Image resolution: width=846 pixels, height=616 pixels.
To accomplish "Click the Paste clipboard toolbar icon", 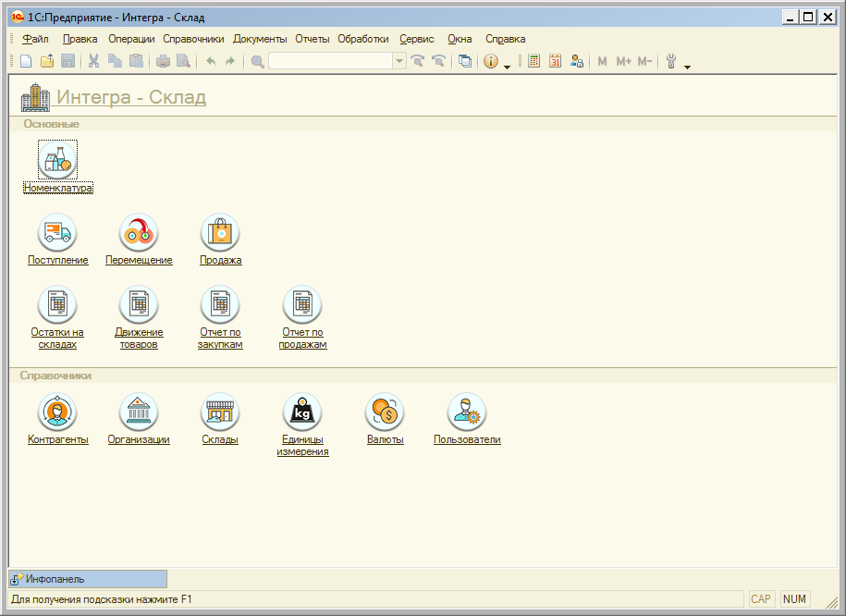I will point(136,61).
